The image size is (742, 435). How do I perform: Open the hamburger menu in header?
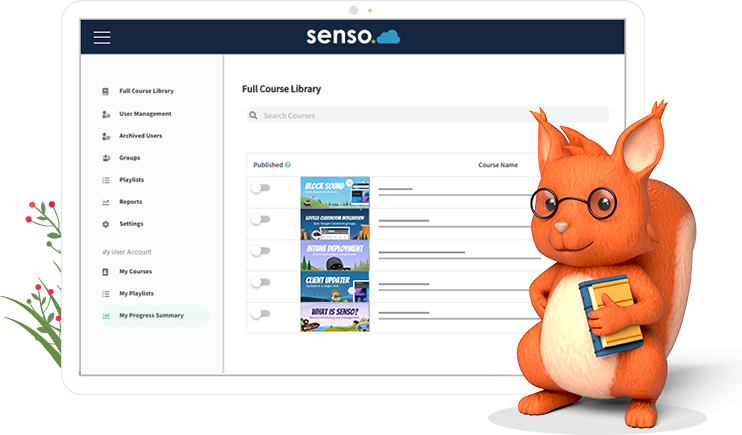click(x=102, y=38)
